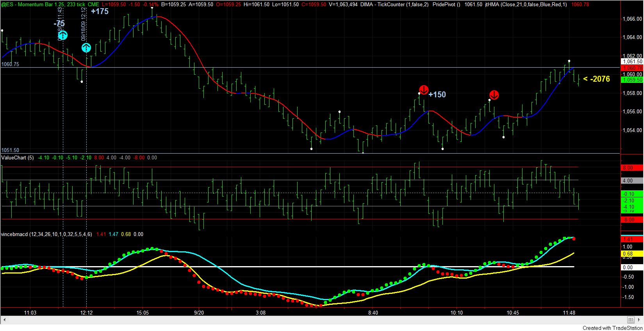The height and width of the screenshot is (331, 644).
Task: Click the 1060.75 horizontal pivot line label
Action: tap(10, 64)
